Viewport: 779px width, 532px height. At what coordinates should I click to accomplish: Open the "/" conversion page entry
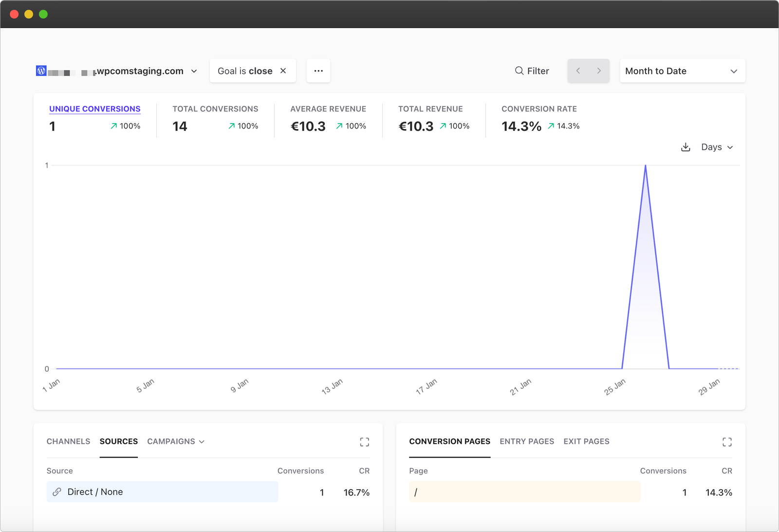[416, 492]
